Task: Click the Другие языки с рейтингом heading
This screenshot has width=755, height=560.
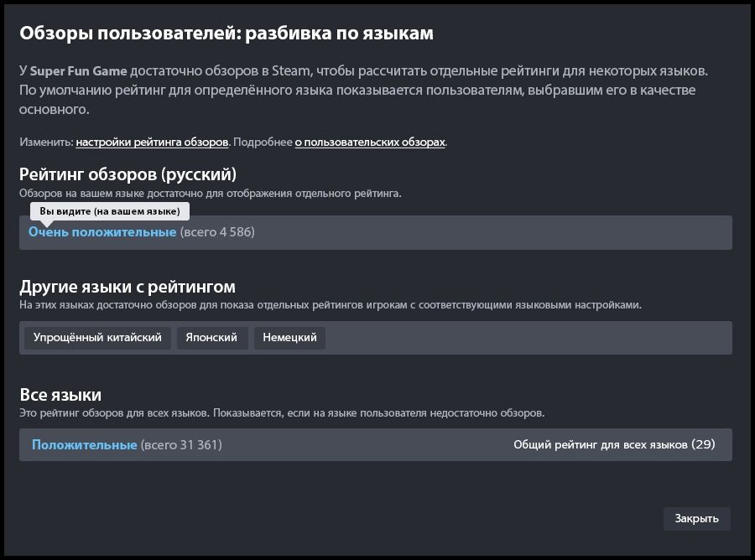Action: 128,287
